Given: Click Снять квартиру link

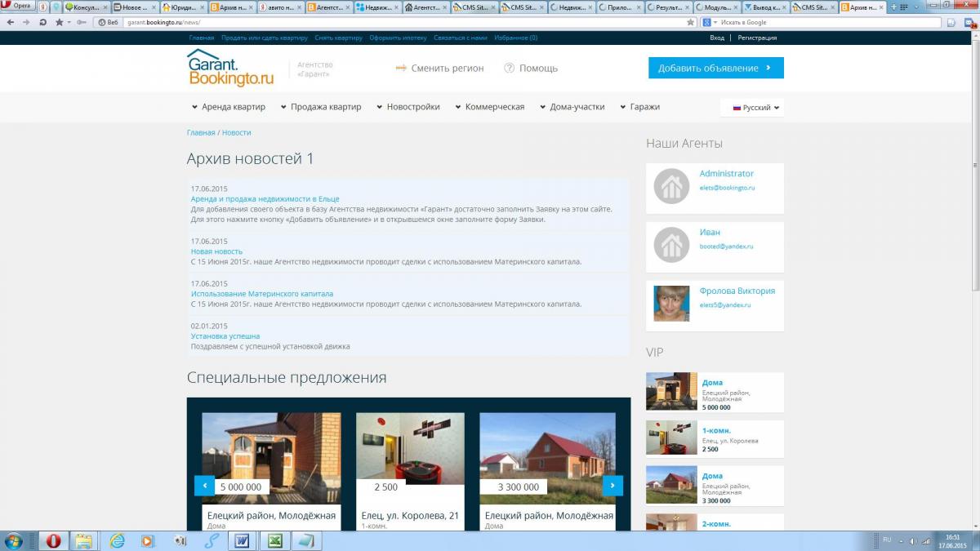Looking at the screenshot, I should [x=338, y=38].
